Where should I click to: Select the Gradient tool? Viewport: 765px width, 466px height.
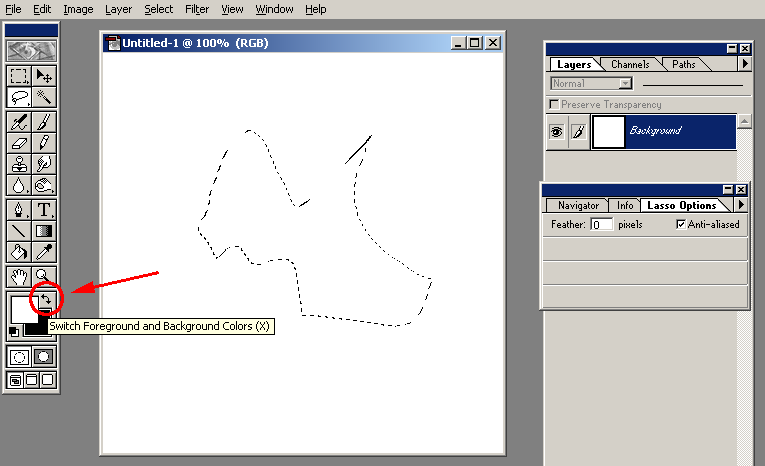44,230
